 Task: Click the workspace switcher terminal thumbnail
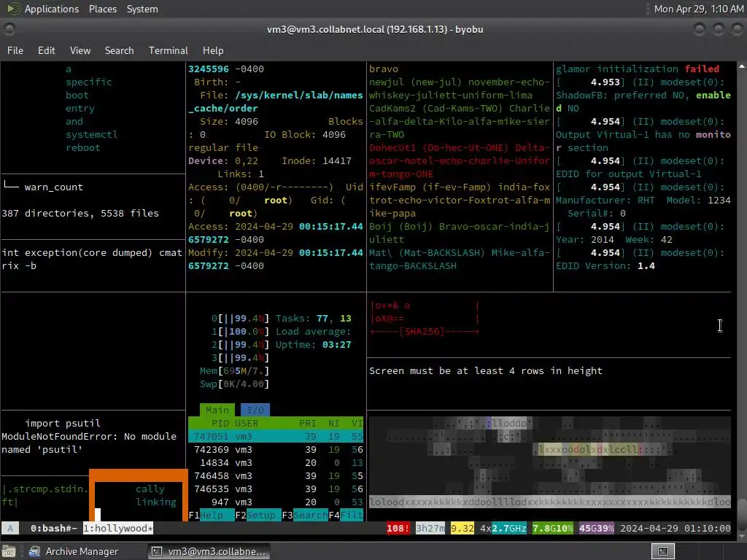coord(662,551)
